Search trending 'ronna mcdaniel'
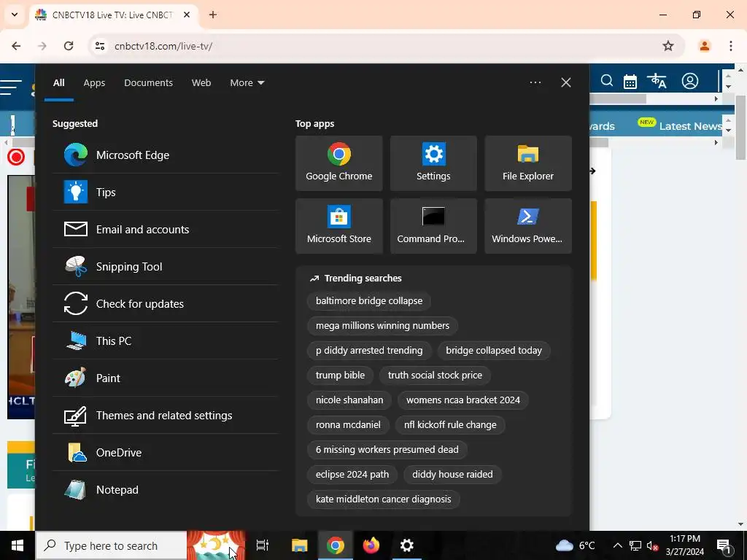This screenshot has width=747, height=560. 348,425
